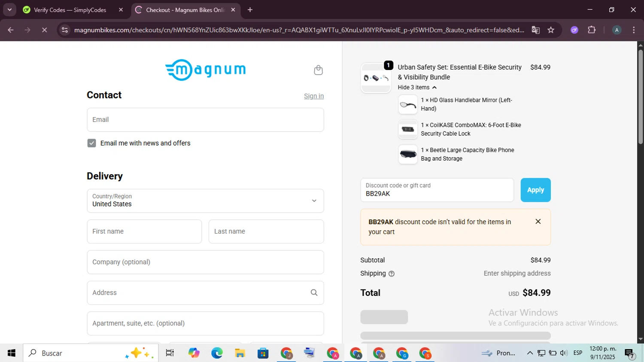The height and width of the screenshot is (362, 644).
Task: Click the translate page icon
Action: click(535, 30)
